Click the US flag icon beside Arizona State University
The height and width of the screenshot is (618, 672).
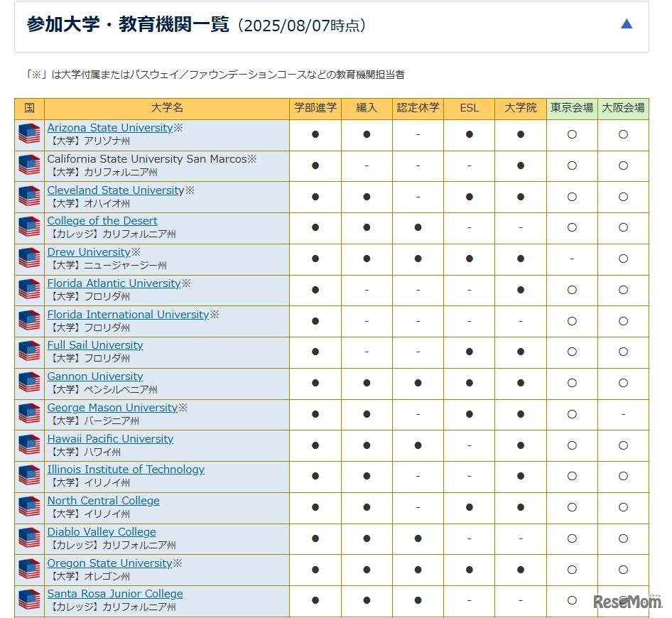[x=29, y=134]
